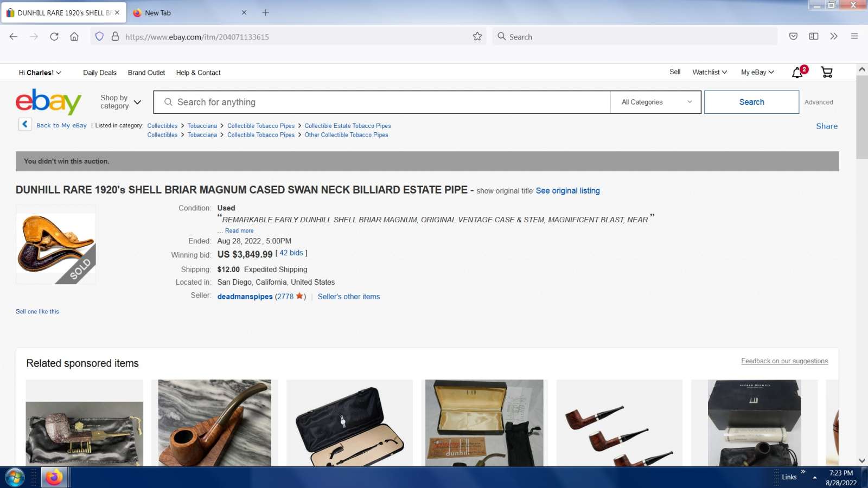Expand the All Categories dropdown
Image resolution: width=868 pixels, height=488 pixels.
[x=656, y=102]
